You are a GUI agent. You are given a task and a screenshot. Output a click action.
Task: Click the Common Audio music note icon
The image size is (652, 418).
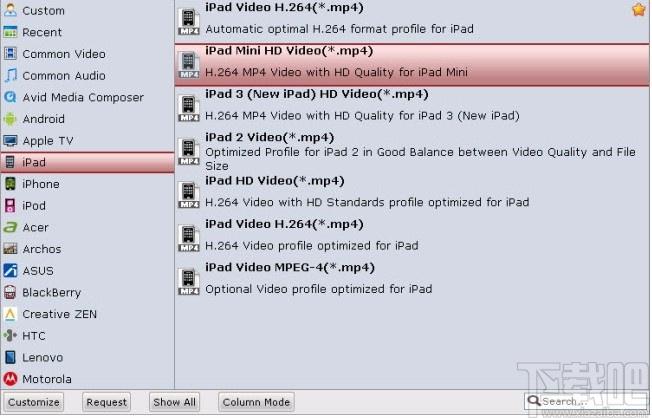tap(10, 75)
